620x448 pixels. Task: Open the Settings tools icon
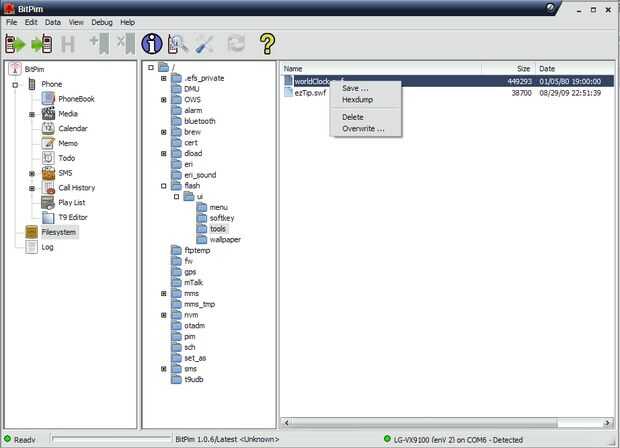click(204, 44)
